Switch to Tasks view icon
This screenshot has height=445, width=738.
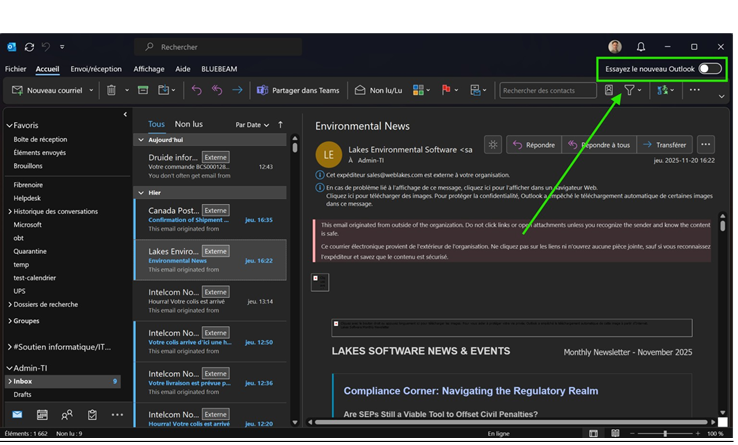[92, 414]
